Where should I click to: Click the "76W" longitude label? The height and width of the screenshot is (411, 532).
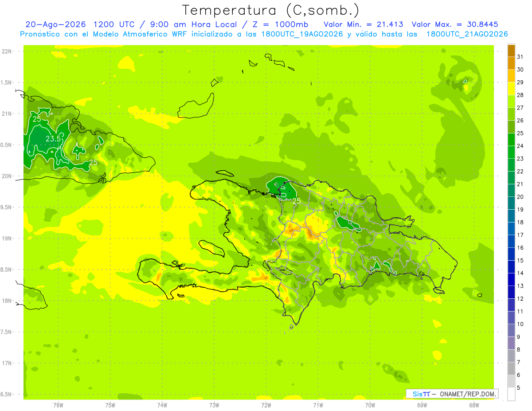pyautogui.click(x=58, y=405)
